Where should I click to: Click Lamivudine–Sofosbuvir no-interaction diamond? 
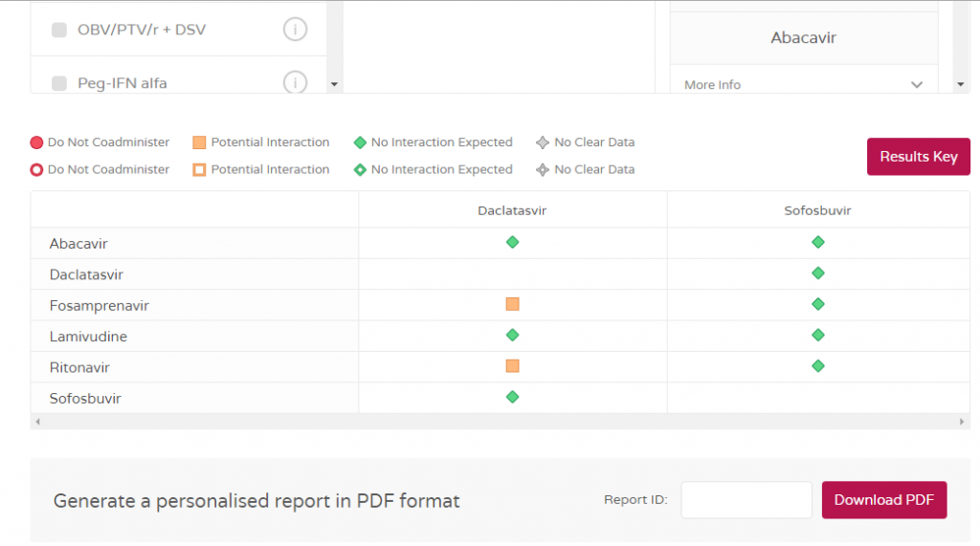(x=817, y=336)
